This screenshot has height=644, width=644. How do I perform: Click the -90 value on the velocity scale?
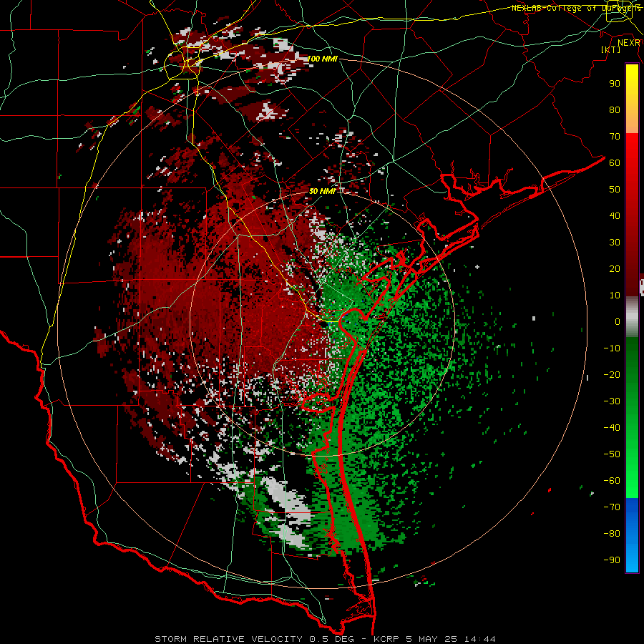[x=612, y=560]
